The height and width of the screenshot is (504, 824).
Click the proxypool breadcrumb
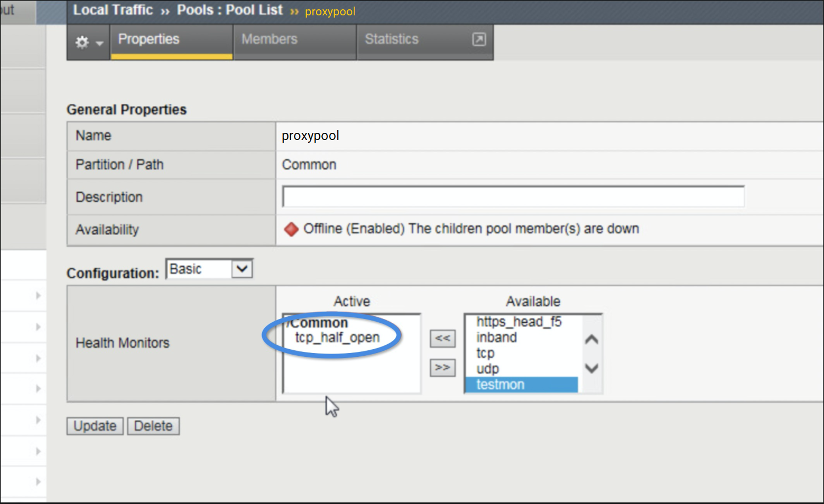pyautogui.click(x=330, y=12)
